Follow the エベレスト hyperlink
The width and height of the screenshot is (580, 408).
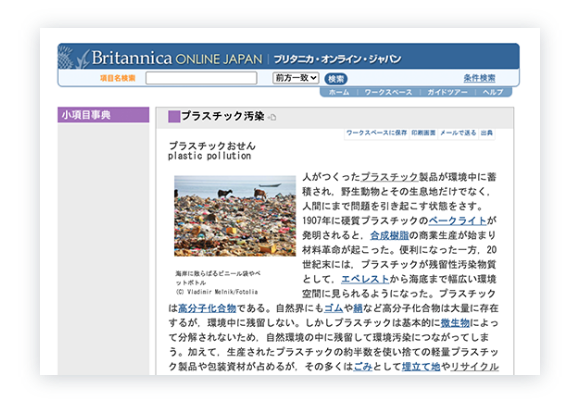click(365, 279)
